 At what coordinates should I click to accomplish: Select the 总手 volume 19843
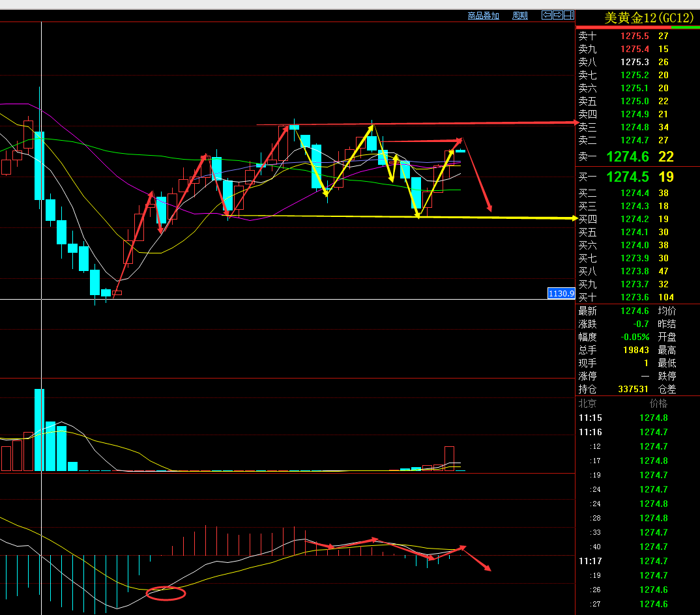coord(636,350)
